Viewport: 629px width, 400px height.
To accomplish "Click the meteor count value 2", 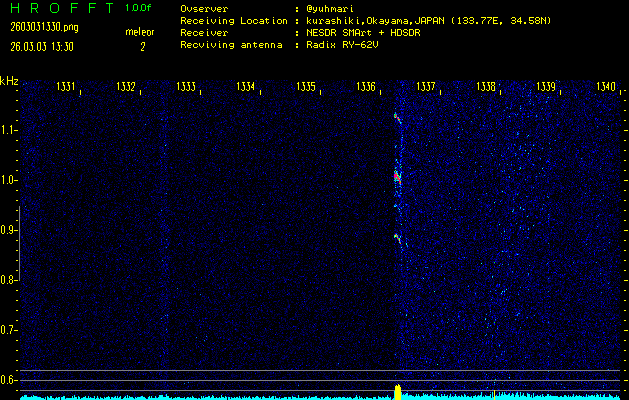I will tap(142, 46).
